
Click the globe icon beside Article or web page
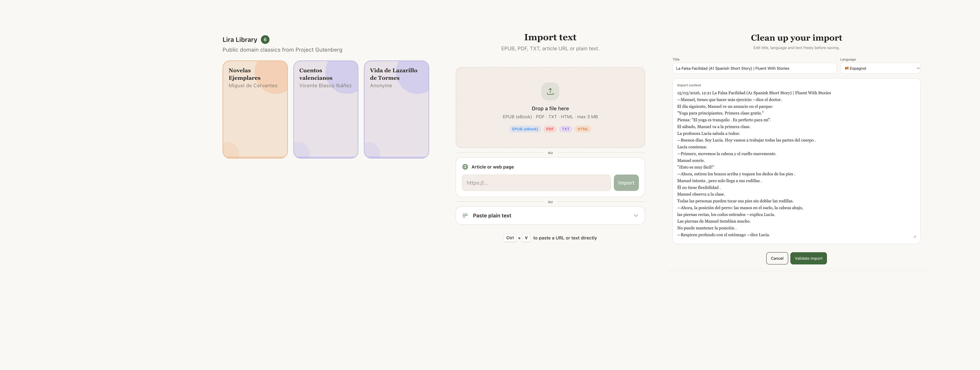(465, 167)
